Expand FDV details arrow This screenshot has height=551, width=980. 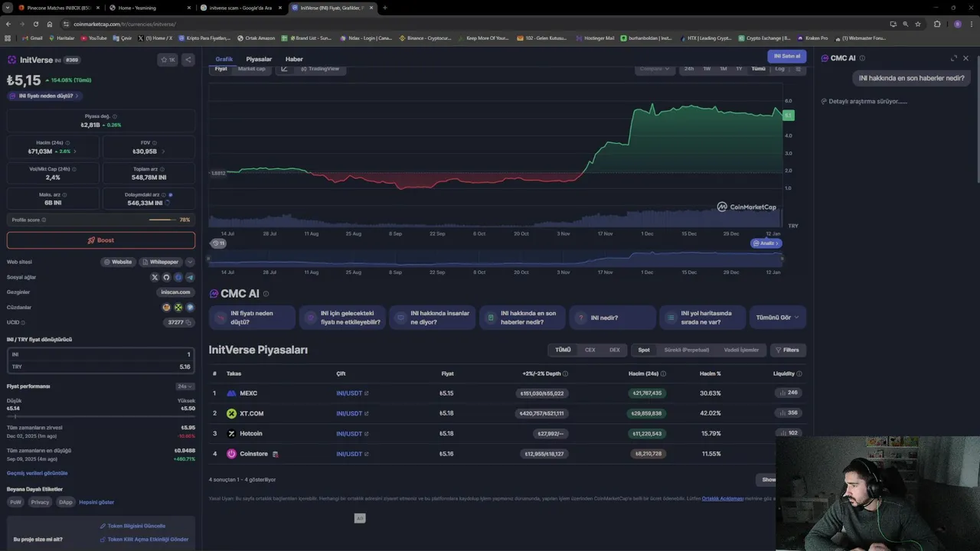tap(162, 152)
